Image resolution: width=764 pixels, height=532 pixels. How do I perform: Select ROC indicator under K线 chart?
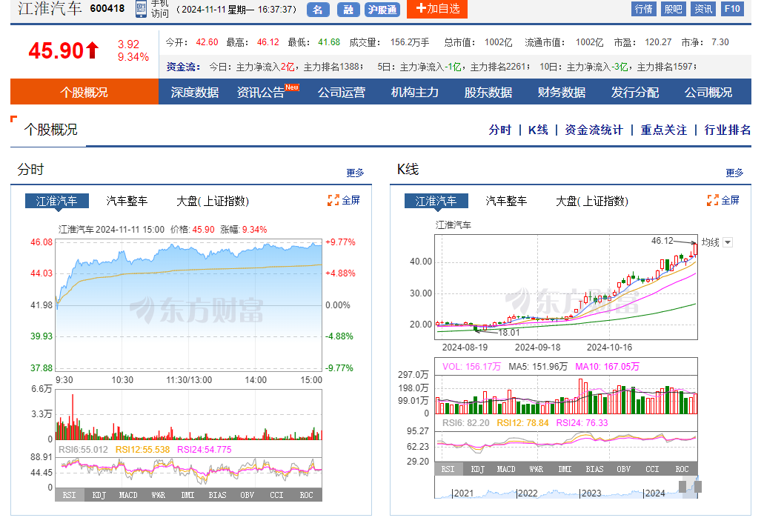(682, 469)
